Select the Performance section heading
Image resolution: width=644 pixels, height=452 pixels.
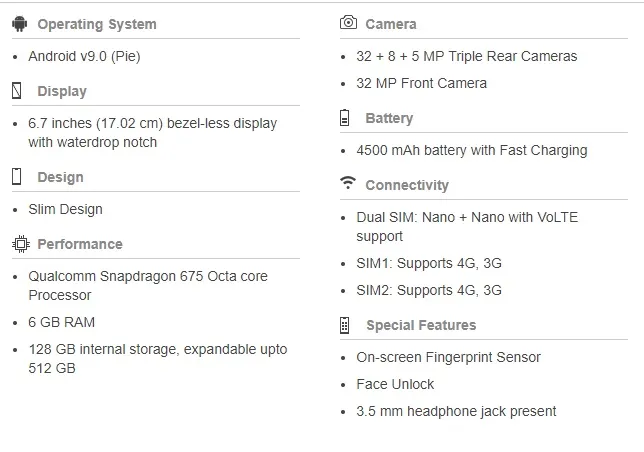(80, 244)
